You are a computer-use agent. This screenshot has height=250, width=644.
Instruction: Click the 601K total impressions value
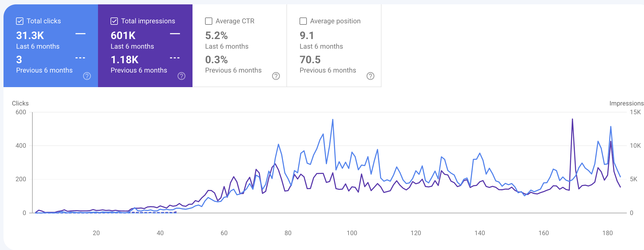pos(123,36)
